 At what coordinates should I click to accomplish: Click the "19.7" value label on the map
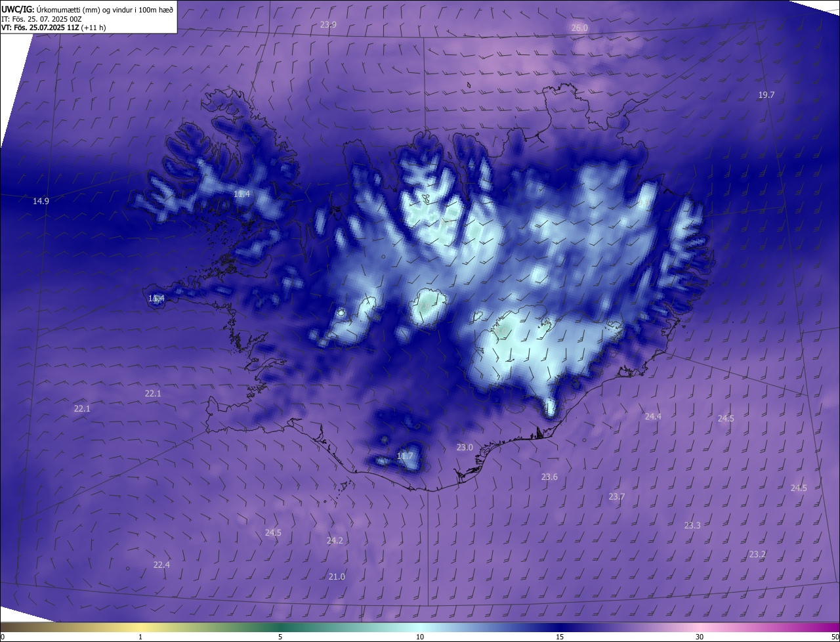(x=766, y=95)
